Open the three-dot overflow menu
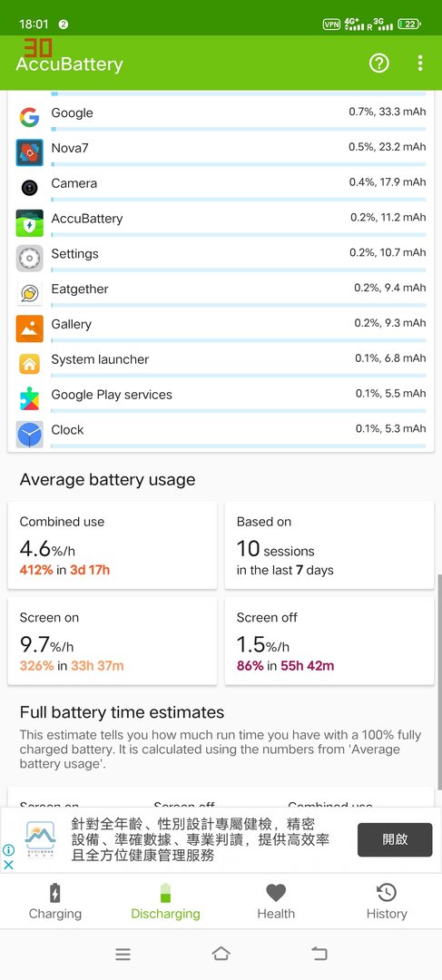442x980 pixels. (x=420, y=63)
